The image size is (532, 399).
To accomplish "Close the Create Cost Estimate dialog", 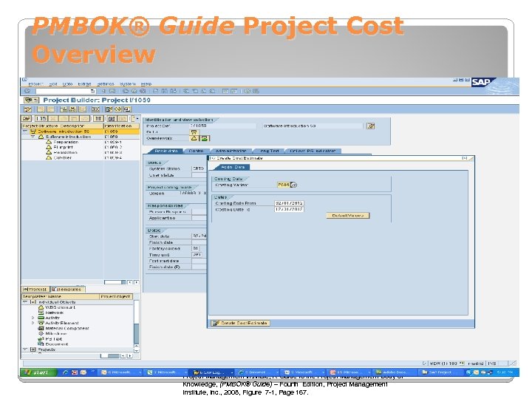I will tap(465, 158).
